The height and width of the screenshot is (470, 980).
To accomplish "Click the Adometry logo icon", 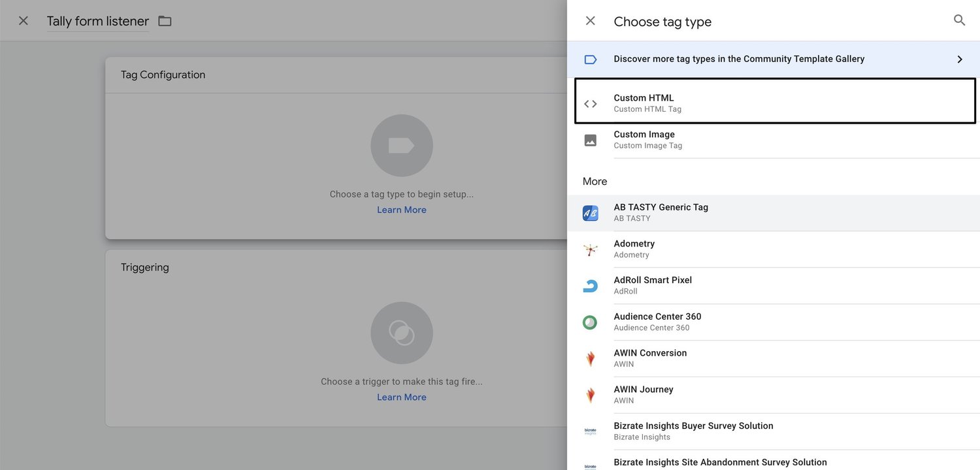I will pos(590,249).
